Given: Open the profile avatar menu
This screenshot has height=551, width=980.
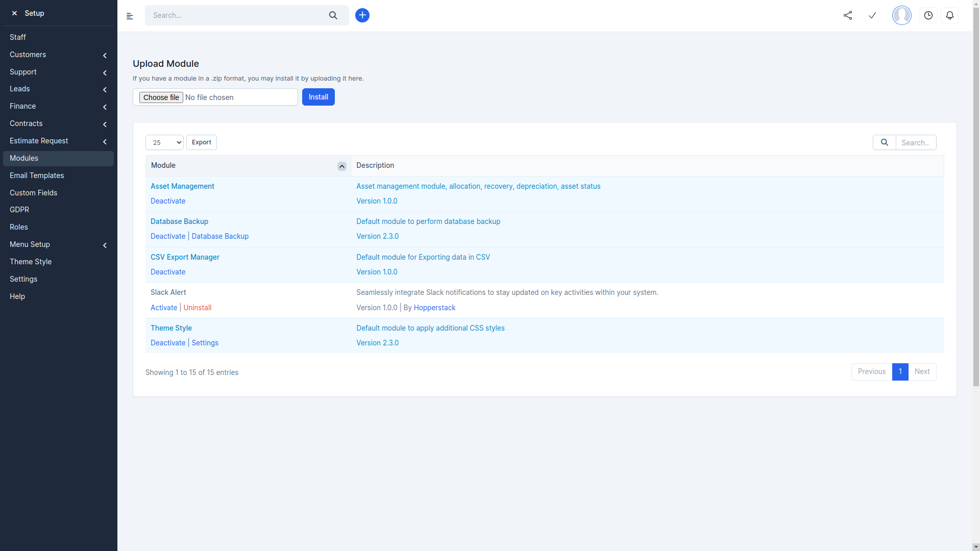Looking at the screenshot, I should (901, 15).
